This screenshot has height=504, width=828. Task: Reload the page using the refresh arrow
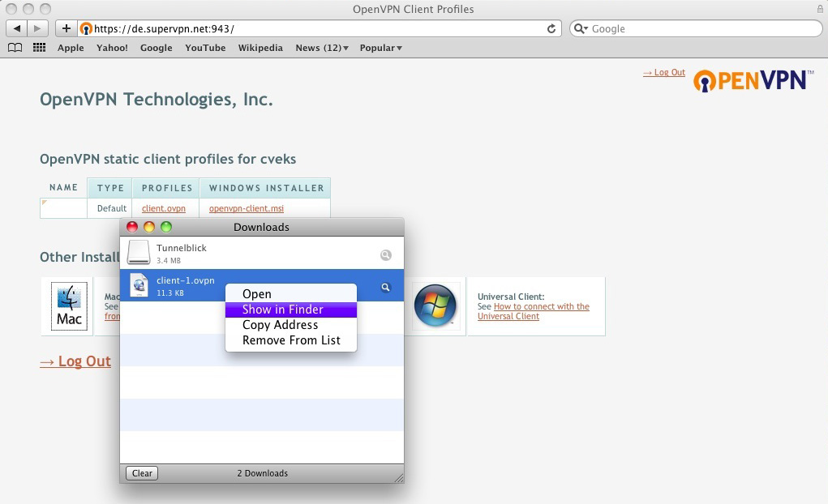(x=551, y=28)
